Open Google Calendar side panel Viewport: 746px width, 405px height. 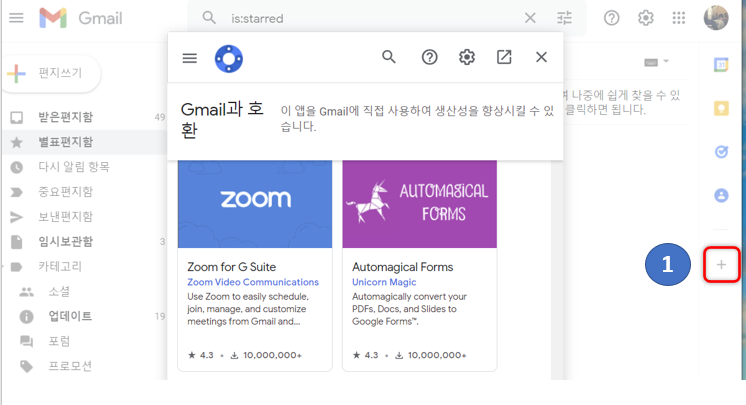point(721,64)
